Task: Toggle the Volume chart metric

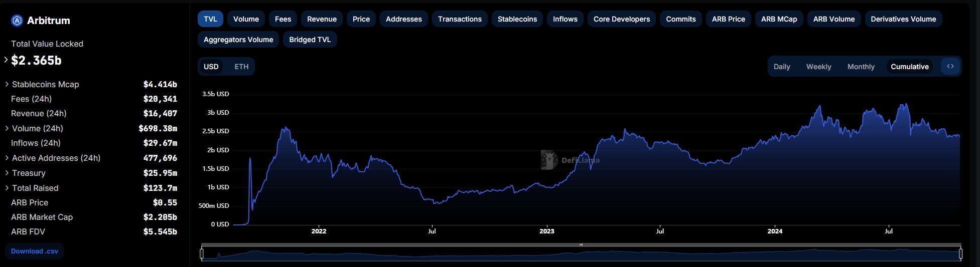Action: tap(246, 19)
